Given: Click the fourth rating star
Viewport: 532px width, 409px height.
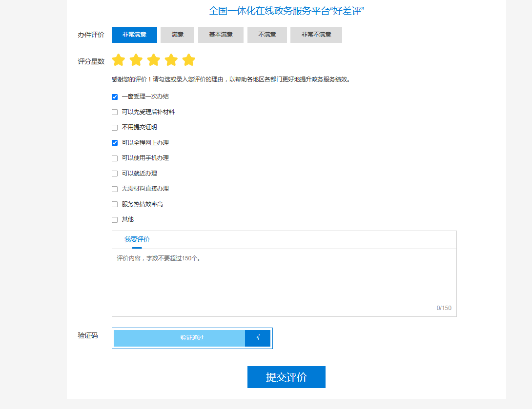Looking at the screenshot, I should [171, 60].
